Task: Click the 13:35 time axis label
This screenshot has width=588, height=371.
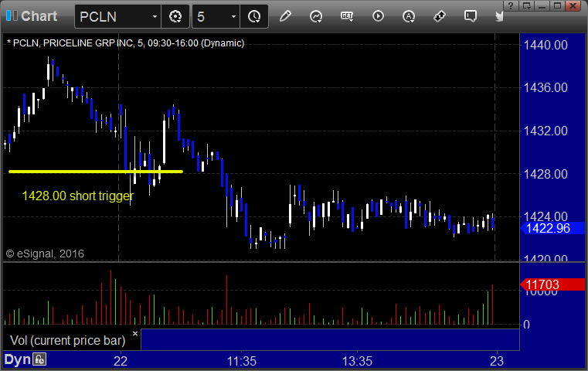Action: coord(357,361)
